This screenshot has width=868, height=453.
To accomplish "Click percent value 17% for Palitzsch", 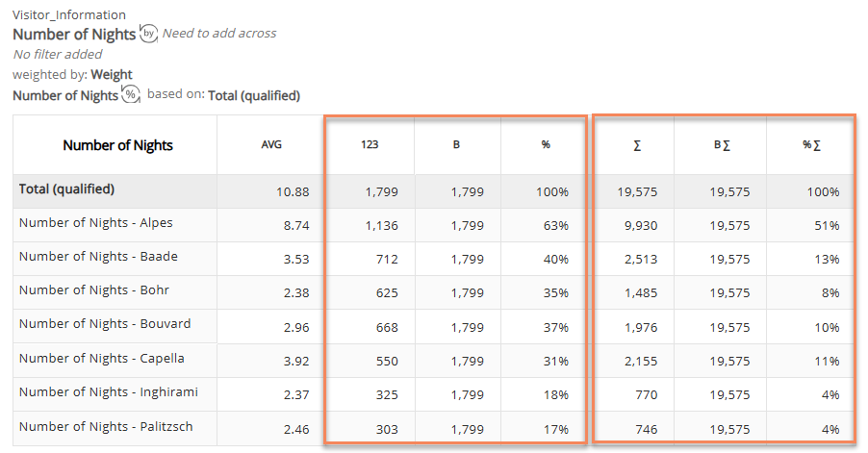I will 556,429.
